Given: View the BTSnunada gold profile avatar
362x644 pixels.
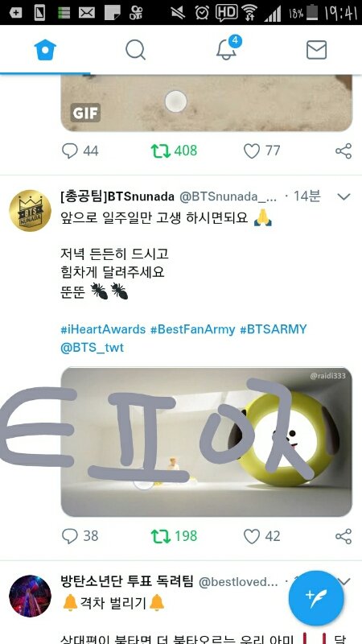Looking at the screenshot, I should coord(30,211).
